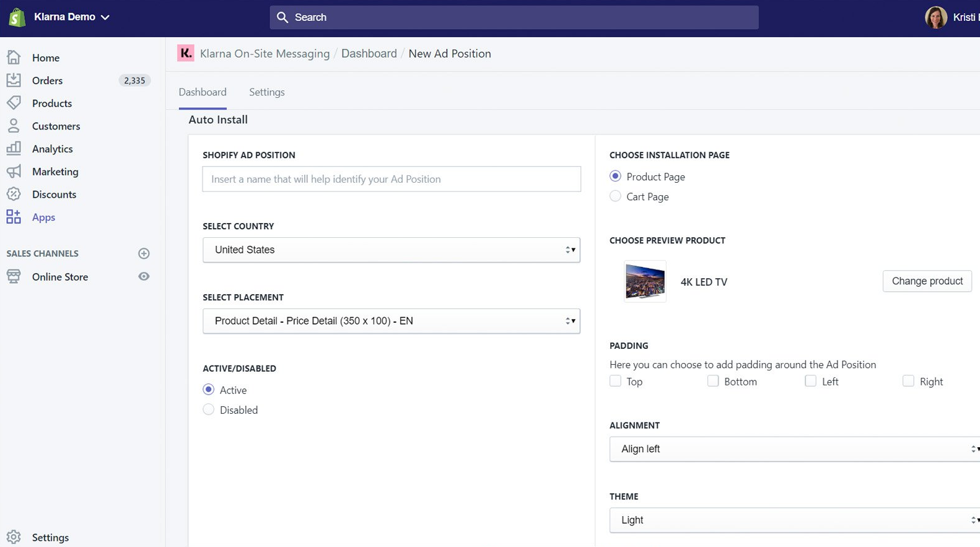Viewport: 980px width, 547px height.
Task: Open Settings at the sidebar bottom
Action: click(x=50, y=538)
